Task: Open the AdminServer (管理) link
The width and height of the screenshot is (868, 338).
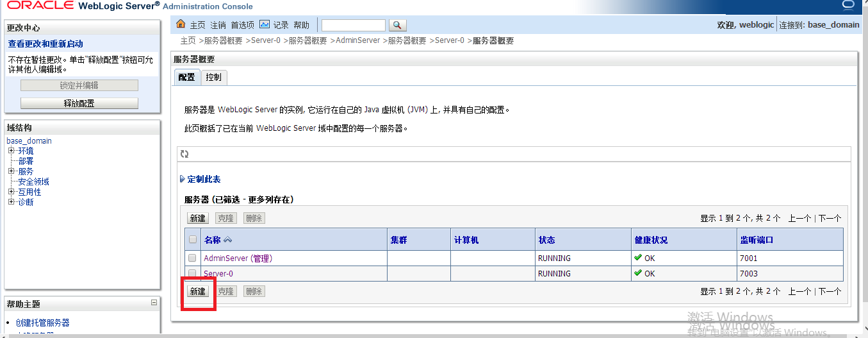Action: pyautogui.click(x=238, y=258)
